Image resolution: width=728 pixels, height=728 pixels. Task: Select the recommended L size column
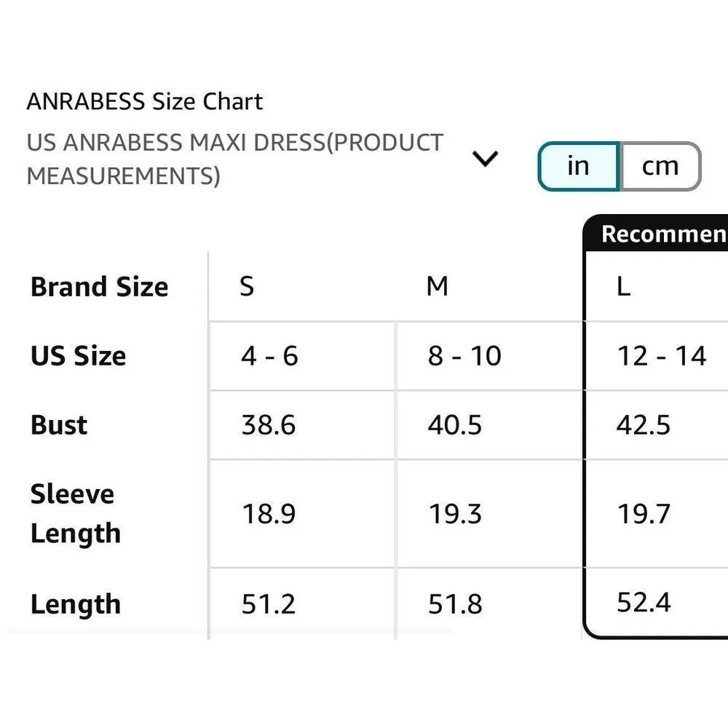pyautogui.click(x=623, y=287)
